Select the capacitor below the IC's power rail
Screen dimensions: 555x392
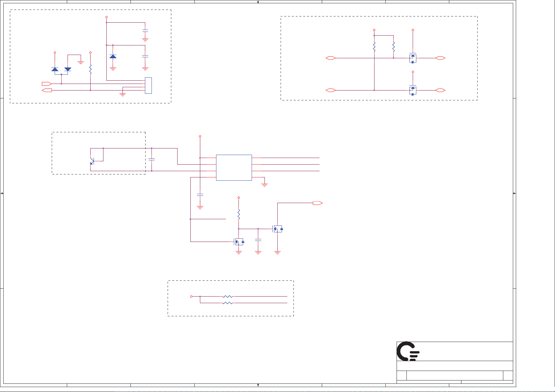(200, 195)
